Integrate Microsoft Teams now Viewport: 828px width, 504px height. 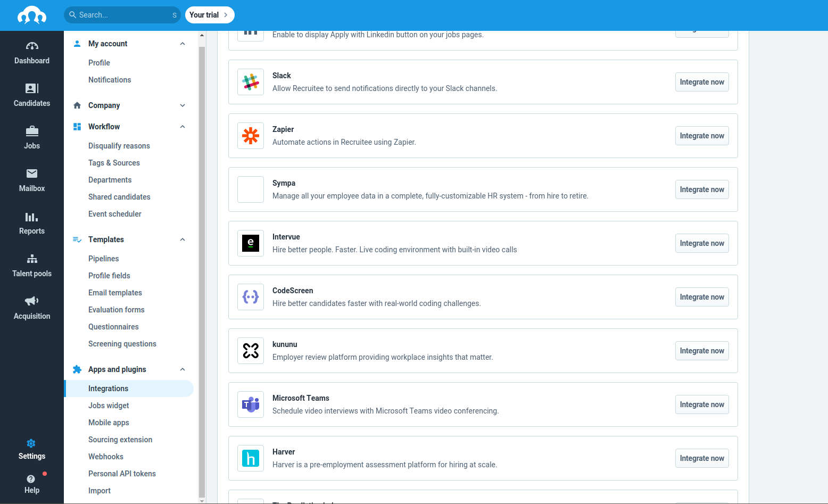(702, 404)
